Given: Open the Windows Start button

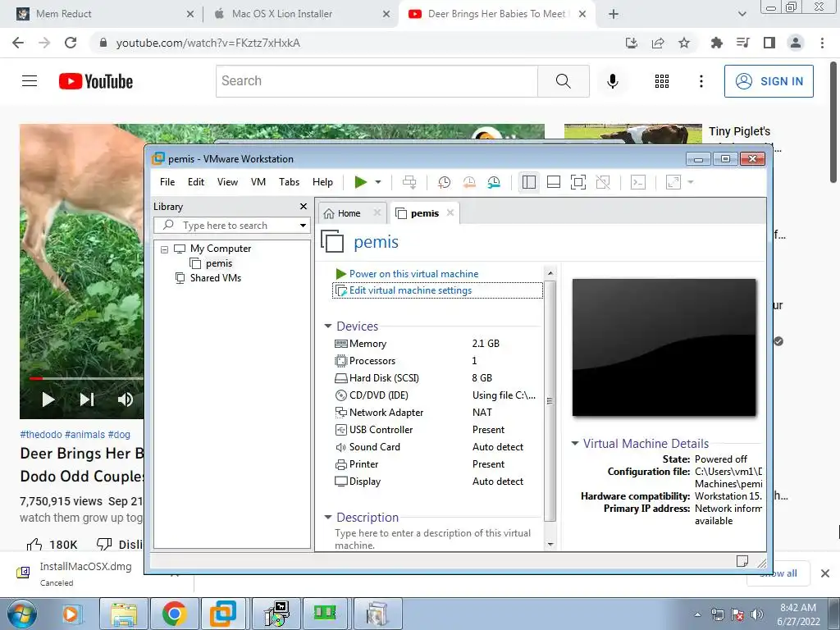Looking at the screenshot, I should [x=21, y=614].
